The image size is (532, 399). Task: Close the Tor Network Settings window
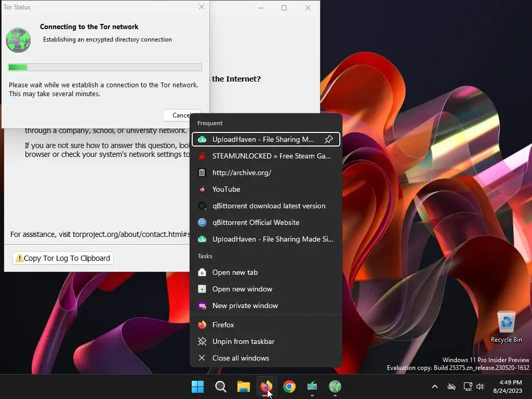click(x=308, y=8)
